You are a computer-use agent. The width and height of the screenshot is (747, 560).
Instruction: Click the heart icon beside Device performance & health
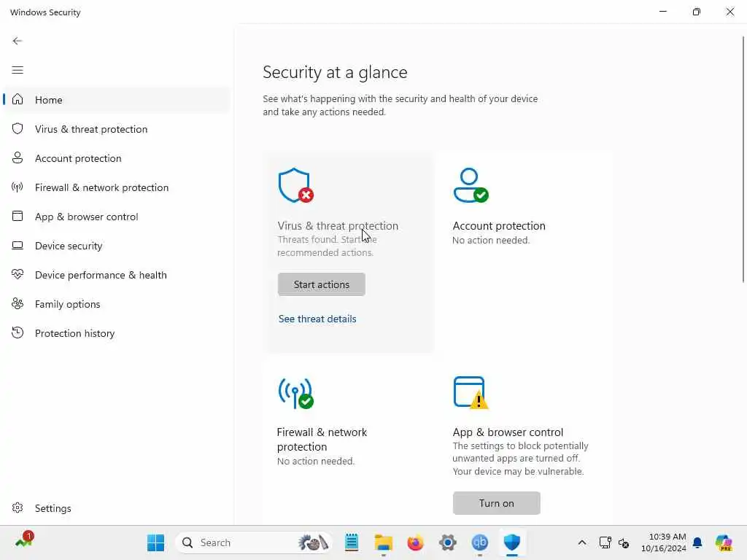click(18, 274)
